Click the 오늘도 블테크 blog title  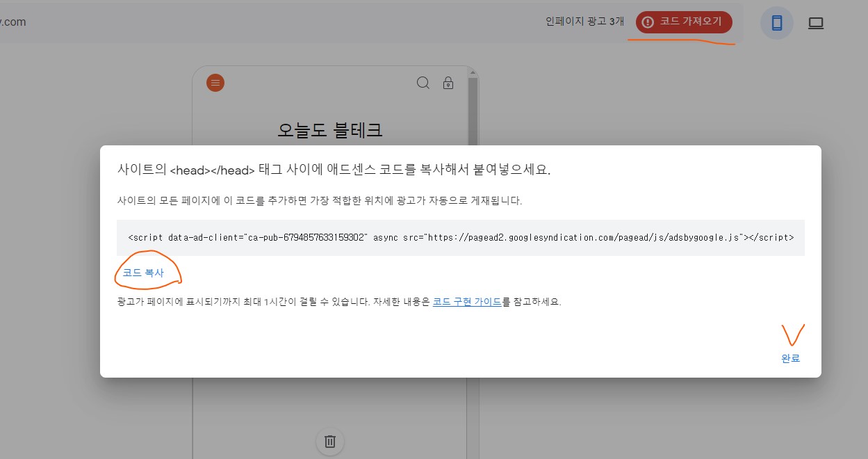[x=330, y=130]
